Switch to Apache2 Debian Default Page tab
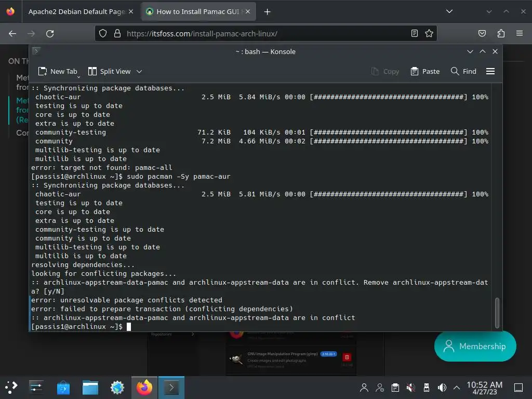The width and height of the screenshot is (532, 399). [76, 11]
